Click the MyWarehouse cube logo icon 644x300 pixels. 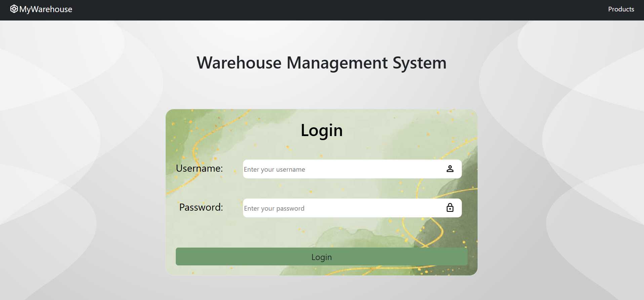[x=14, y=9]
